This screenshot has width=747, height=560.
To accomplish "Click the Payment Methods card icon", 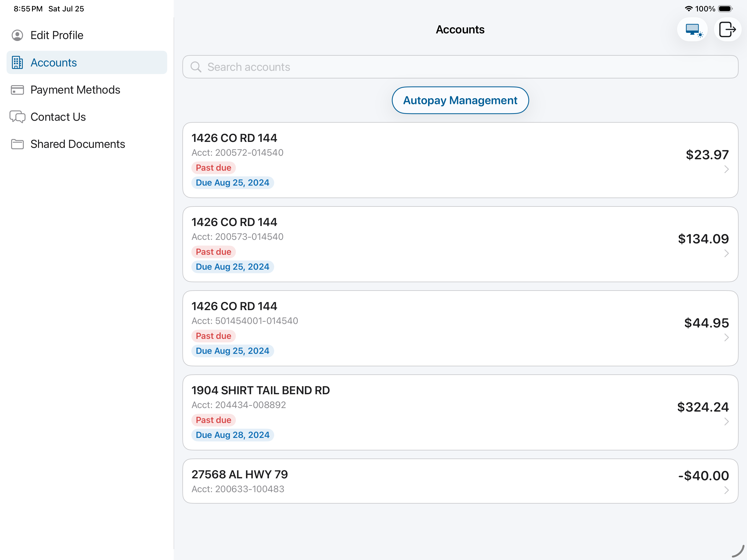I will point(17,90).
